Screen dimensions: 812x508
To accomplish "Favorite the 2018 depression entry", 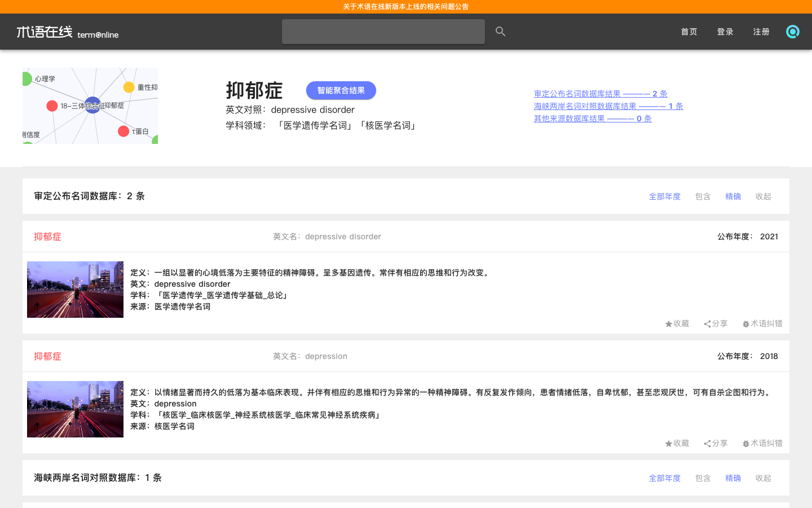I will pos(677,443).
